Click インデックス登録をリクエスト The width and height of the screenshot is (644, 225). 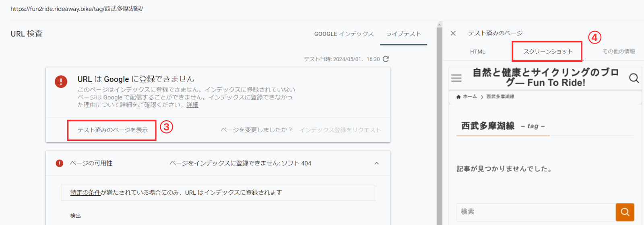pyautogui.click(x=340, y=130)
